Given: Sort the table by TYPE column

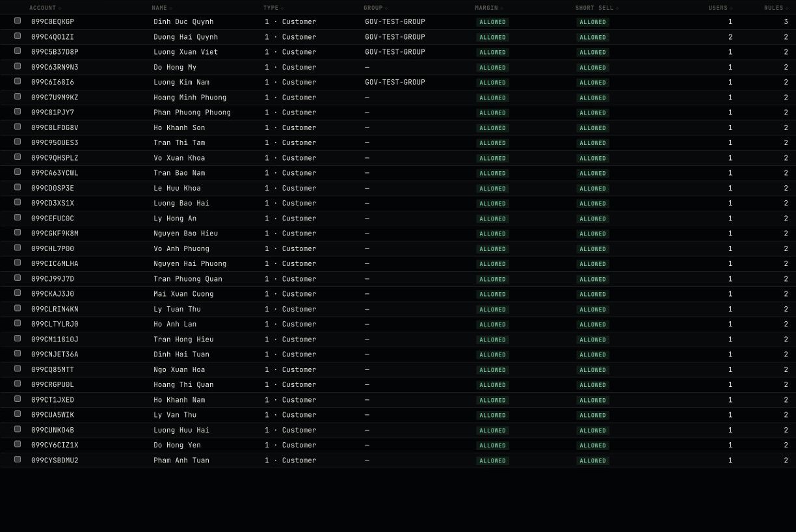Looking at the screenshot, I should coord(273,8).
